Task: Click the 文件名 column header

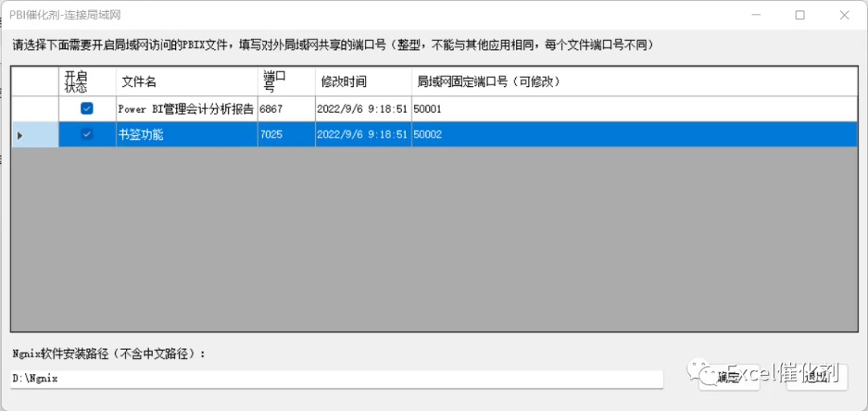Action: (x=186, y=81)
